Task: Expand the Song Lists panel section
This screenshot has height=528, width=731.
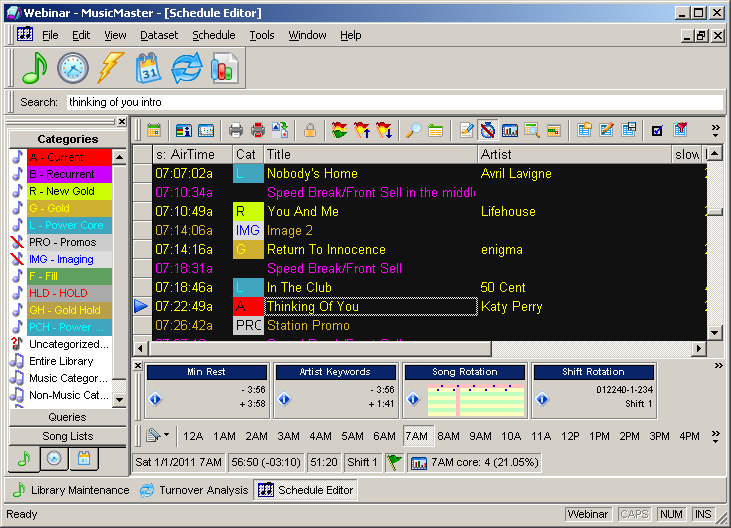Action: [68, 436]
